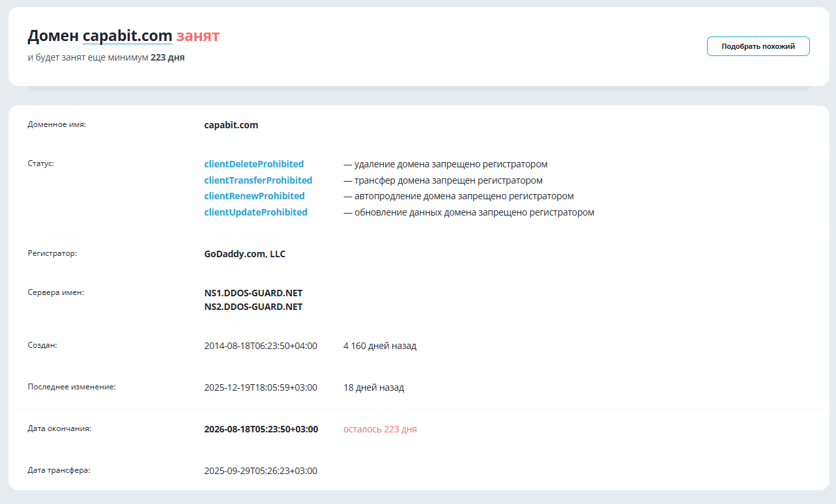Click the 4 160 дней назад label
Viewport: 836px width, 504px height.
click(x=380, y=346)
